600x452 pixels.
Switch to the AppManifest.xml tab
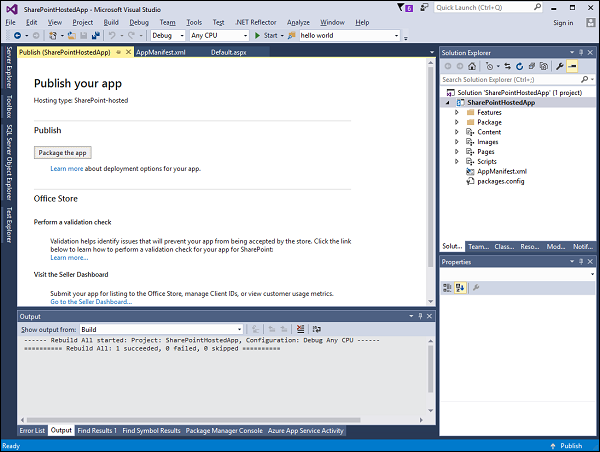click(x=160, y=51)
